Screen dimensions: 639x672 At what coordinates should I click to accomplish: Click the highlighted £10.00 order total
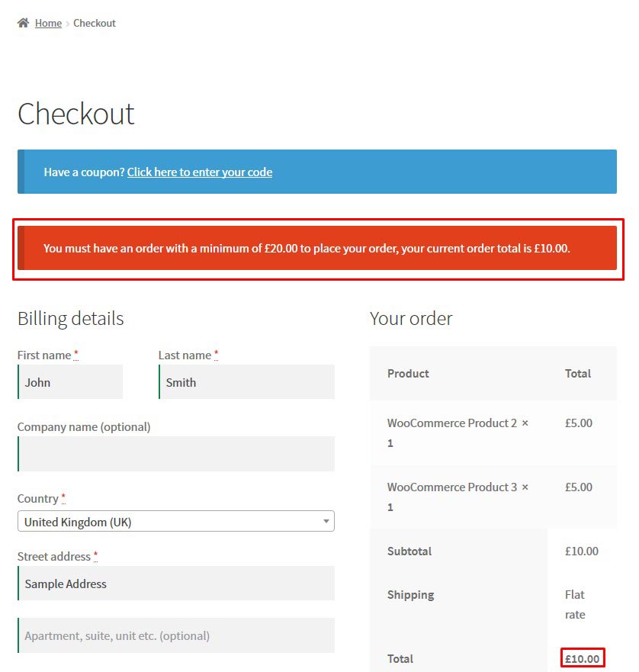pyautogui.click(x=583, y=658)
